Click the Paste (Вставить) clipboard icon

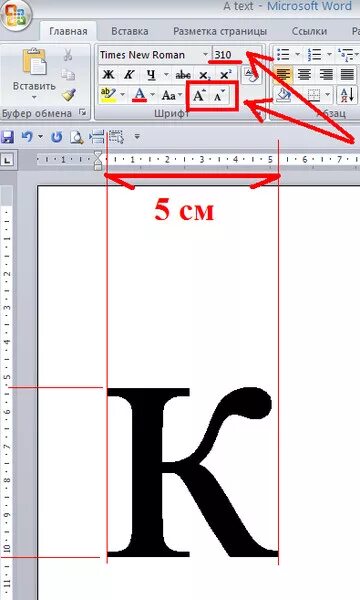[x=34, y=61]
